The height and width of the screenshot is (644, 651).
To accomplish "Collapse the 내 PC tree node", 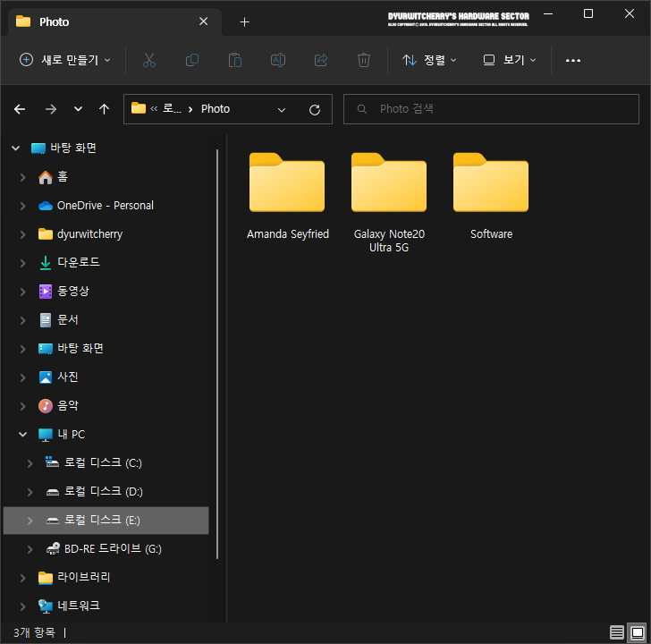I will click(23, 435).
